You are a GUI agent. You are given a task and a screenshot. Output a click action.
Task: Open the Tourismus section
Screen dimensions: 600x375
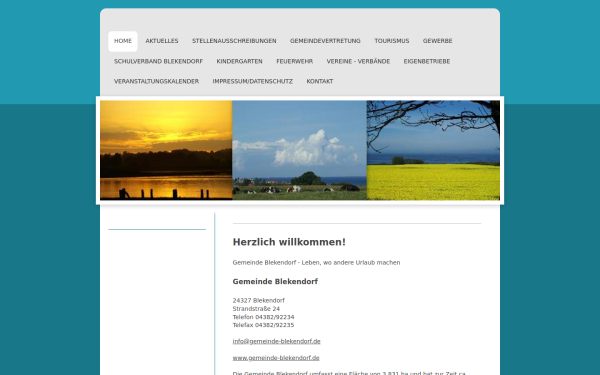click(392, 41)
